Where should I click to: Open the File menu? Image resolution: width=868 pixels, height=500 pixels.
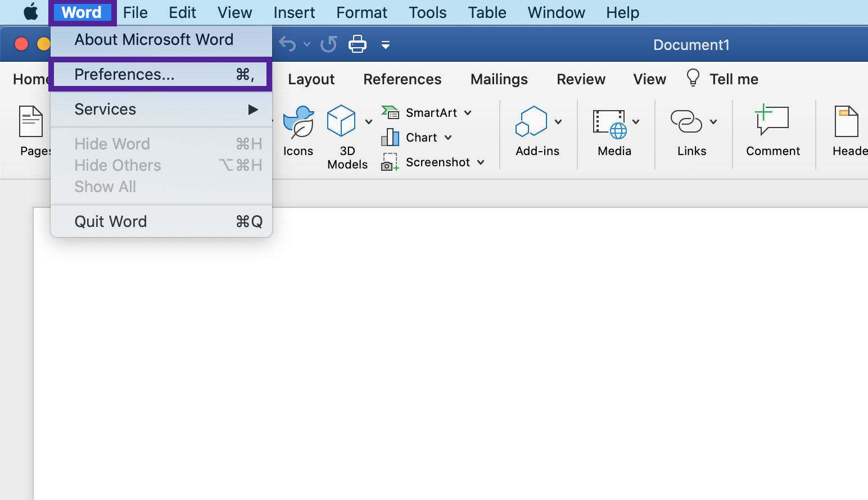click(x=135, y=12)
